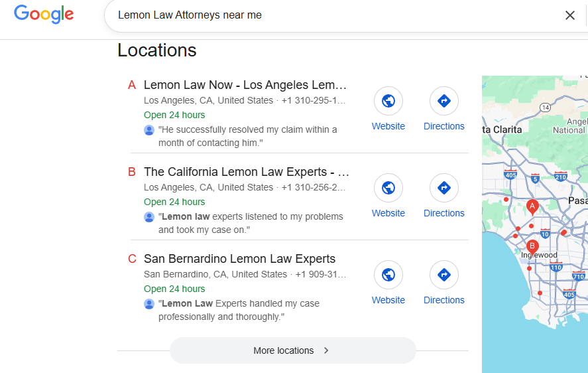The image size is (588, 373).
Task: Click Directions text link for Lemon Law Now
Action: pyautogui.click(x=444, y=126)
